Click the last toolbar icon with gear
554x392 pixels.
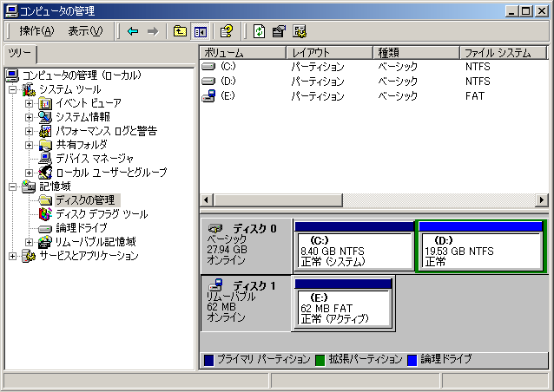[300, 31]
